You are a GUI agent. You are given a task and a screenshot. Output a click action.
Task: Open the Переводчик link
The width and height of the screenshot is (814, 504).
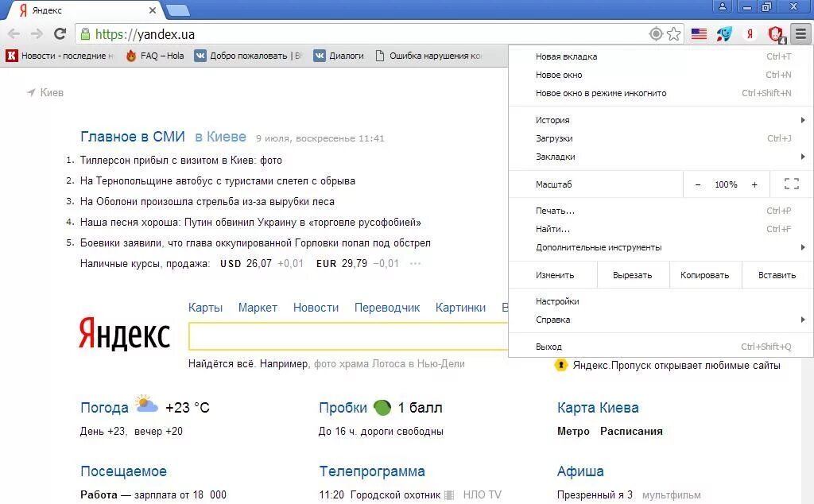point(387,308)
